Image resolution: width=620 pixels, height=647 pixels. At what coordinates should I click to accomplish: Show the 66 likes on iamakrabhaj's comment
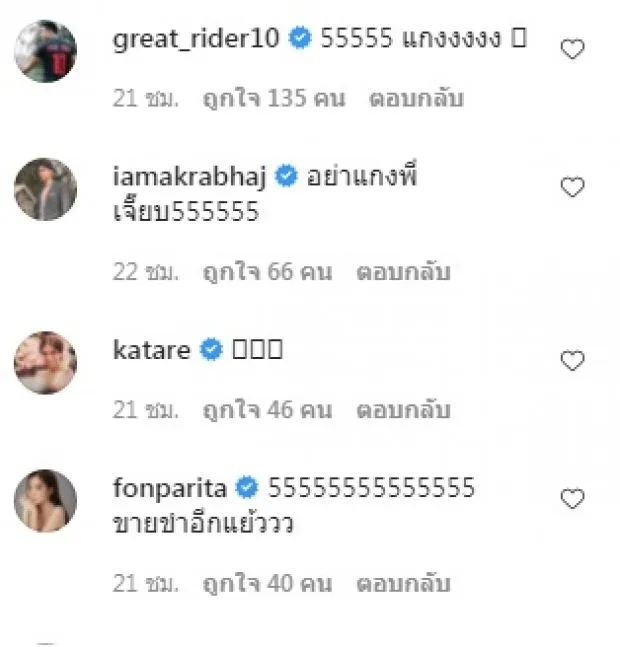coord(267,272)
